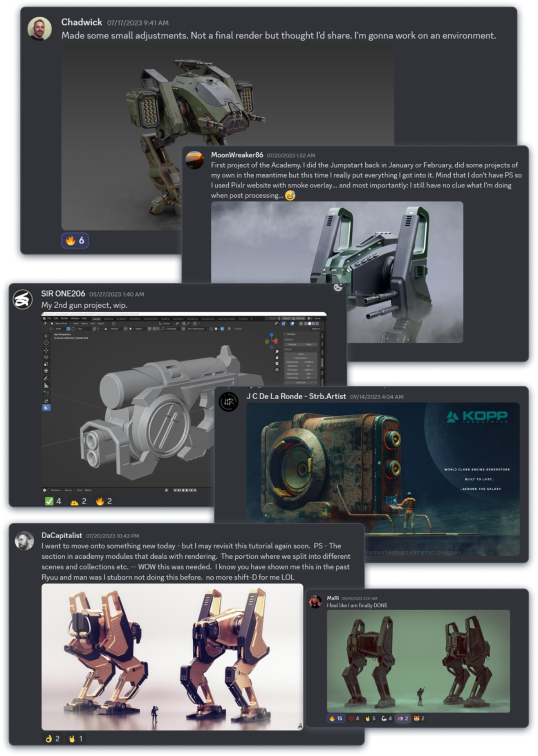Click the 07/17/2023 9:41 AM timestamp

138,23
